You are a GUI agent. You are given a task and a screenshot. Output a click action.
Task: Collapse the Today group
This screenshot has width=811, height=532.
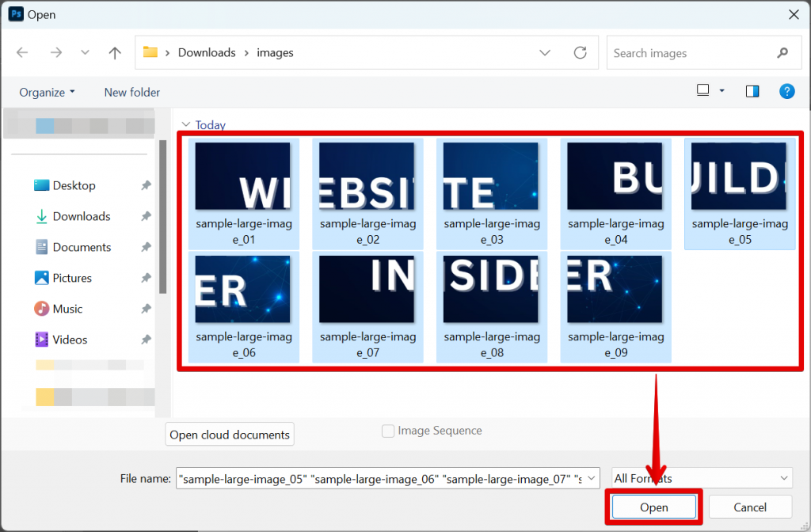pyautogui.click(x=185, y=125)
